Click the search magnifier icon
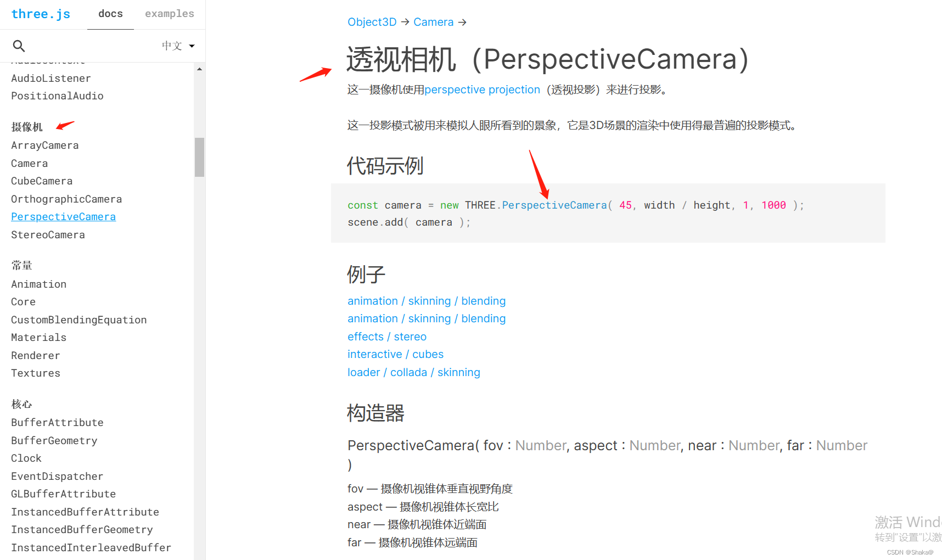Image resolution: width=942 pixels, height=560 pixels. [19, 46]
